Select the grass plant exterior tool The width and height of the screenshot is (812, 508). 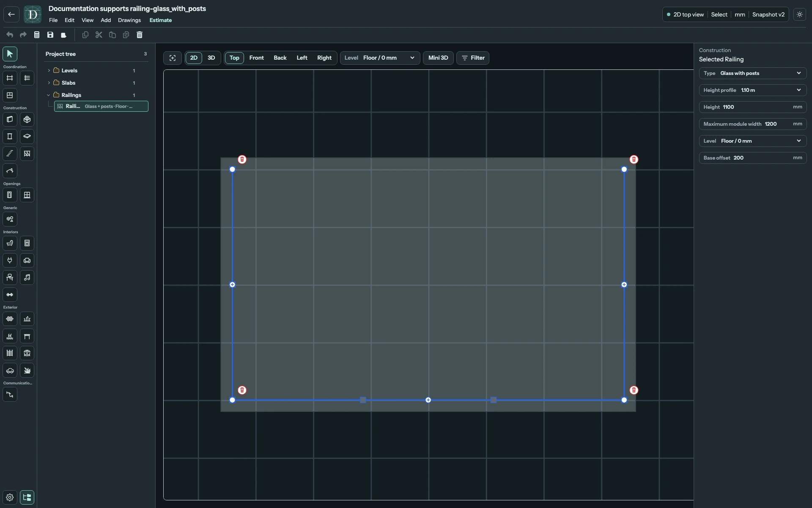pos(27,370)
